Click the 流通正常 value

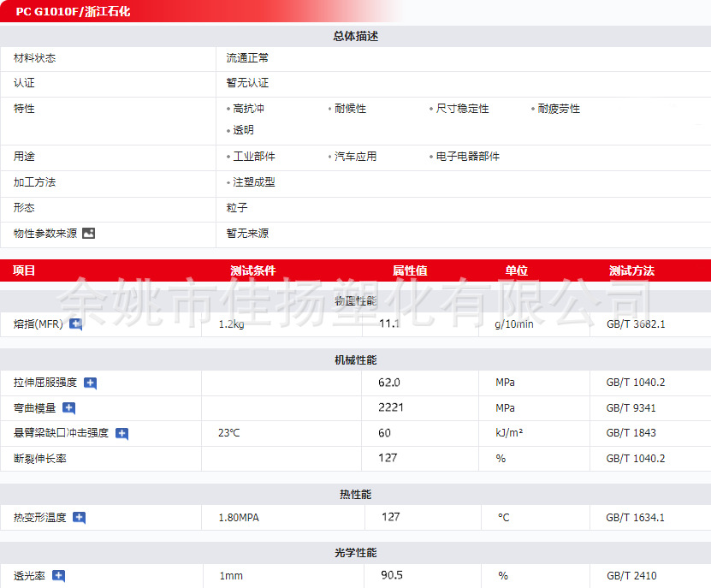tap(247, 58)
